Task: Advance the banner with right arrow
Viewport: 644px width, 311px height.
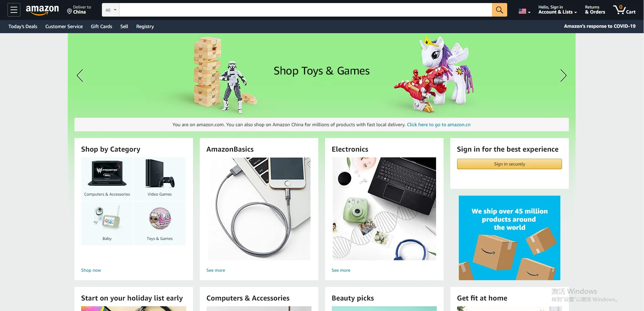Action: pyautogui.click(x=563, y=75)
